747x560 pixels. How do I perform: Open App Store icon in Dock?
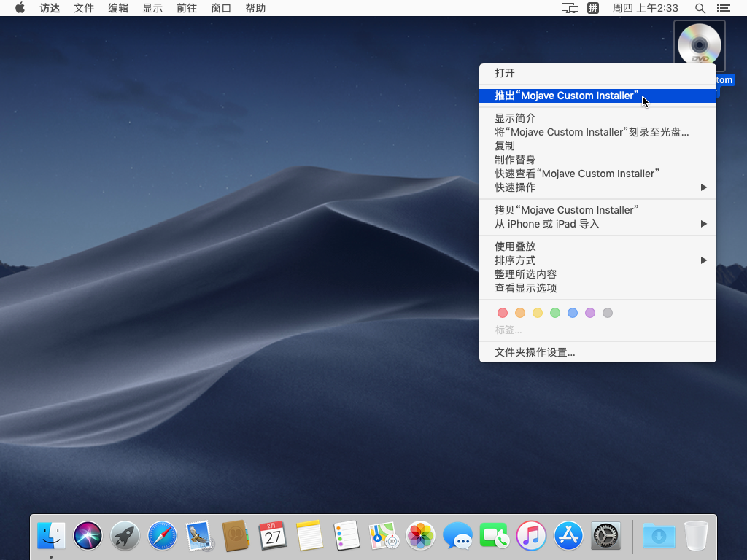(x=568, y=535)
